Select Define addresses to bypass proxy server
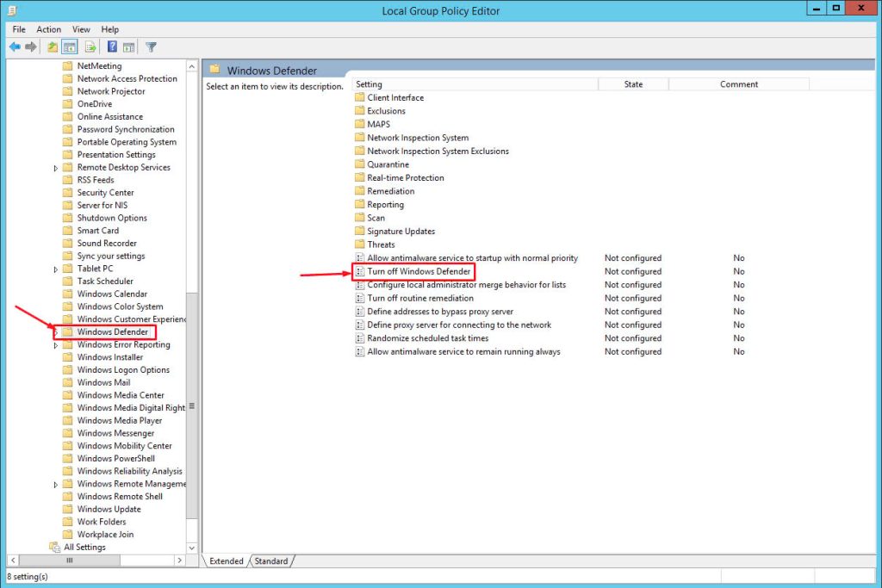Screen dimensions: 882x588 pos(440,312)
